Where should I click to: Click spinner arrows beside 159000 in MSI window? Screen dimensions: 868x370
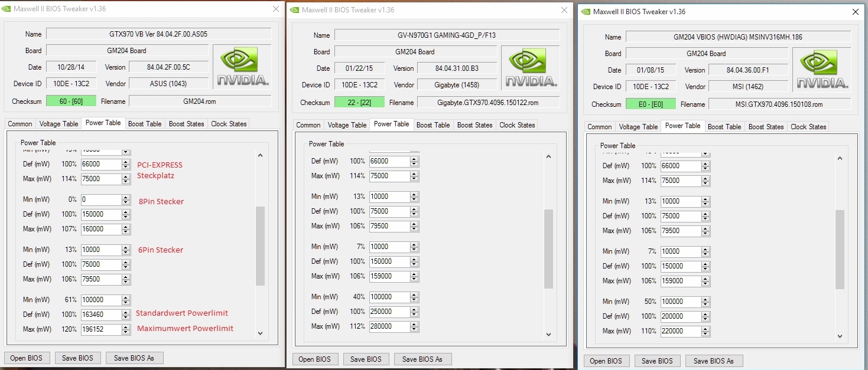(x=706, y=281)
